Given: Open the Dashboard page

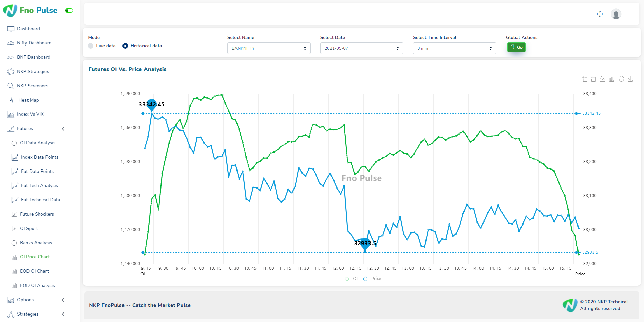Looking at the screenshot, I should pos(29,29).
